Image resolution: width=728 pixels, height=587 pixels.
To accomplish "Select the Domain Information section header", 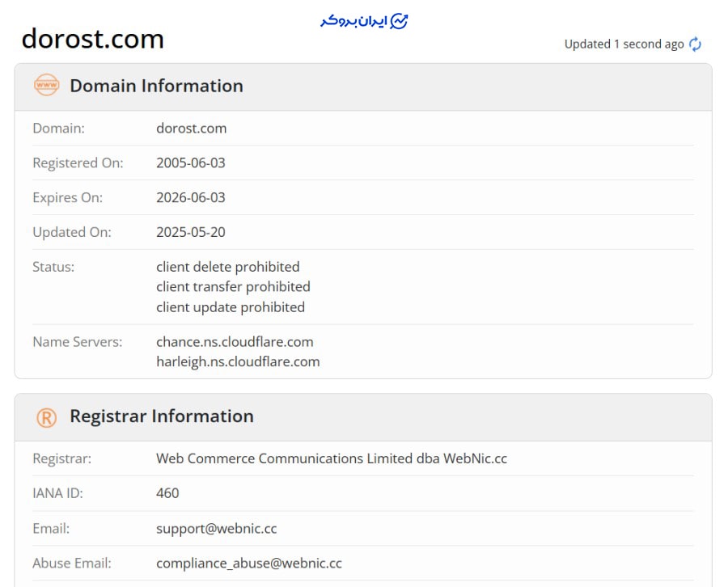I will tap(156, 86).
